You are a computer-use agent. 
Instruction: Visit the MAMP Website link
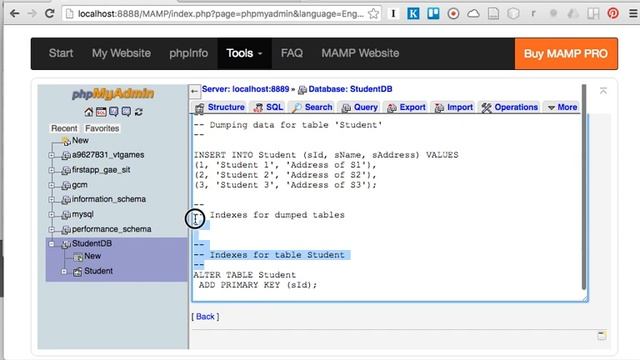(360, 53)
